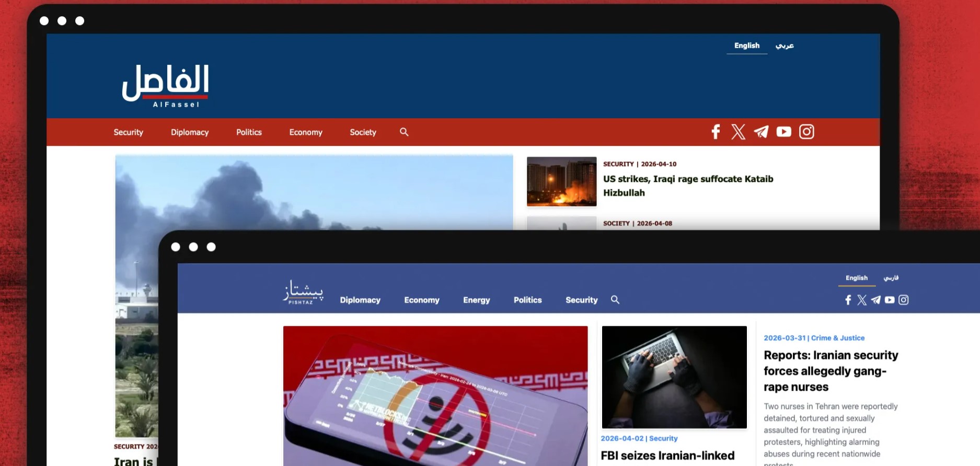Open AlFassel Facebook page icon
This screenshot has height=466, width=980.
(x=716, y=132)
